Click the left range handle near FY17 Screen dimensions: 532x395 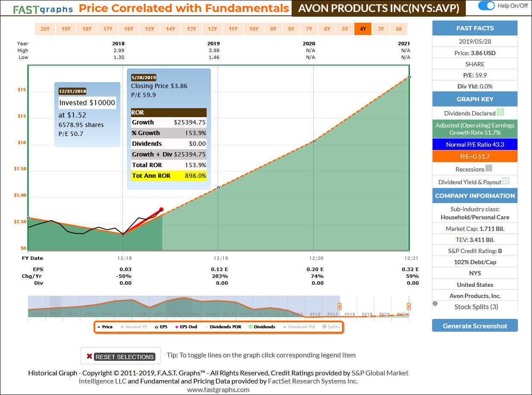point(340,306)
